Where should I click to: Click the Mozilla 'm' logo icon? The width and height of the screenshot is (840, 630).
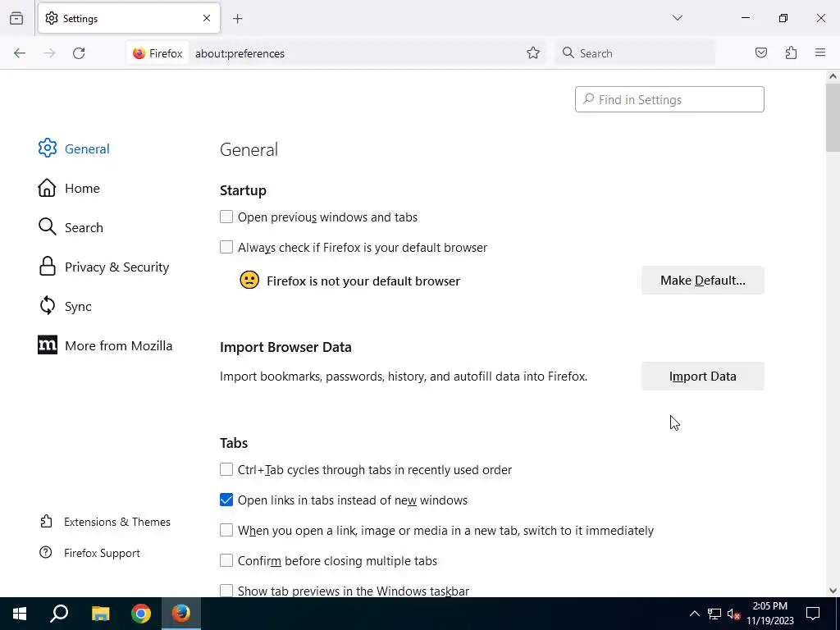47,345
